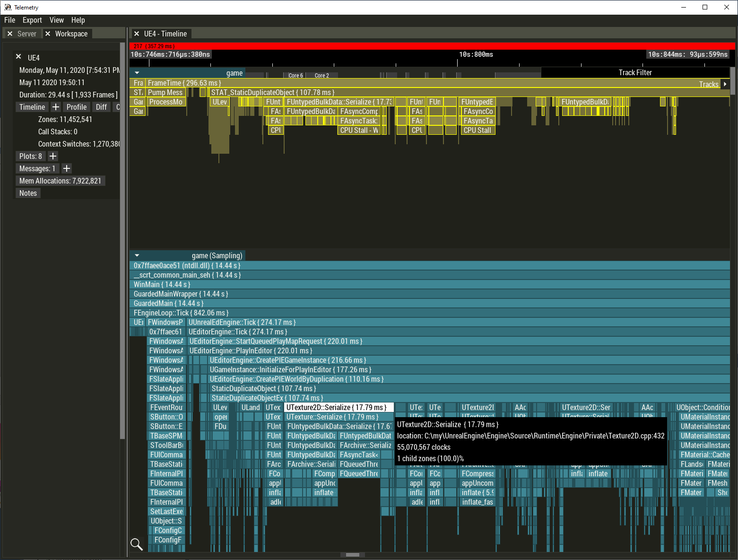This screenshot has width=738, height=560.
Task: Close the UE4 - Timeline tab
Action: tap(137, 34)
